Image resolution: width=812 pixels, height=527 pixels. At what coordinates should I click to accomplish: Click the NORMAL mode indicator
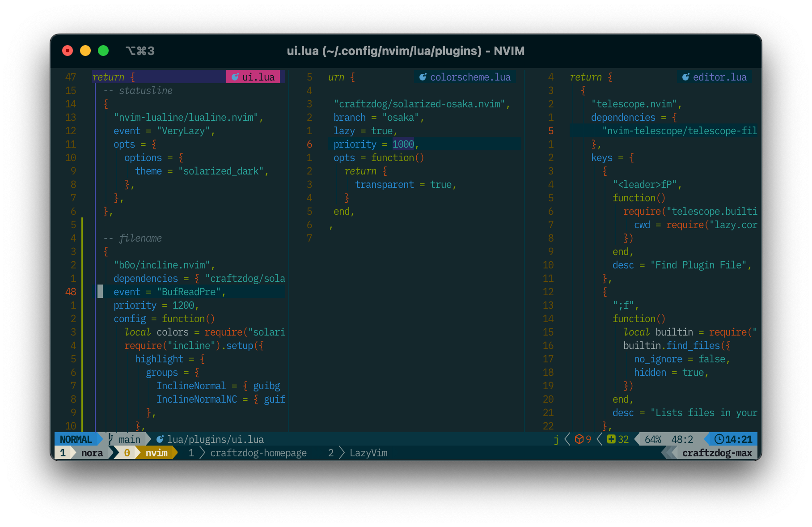[x=76, y=439]
